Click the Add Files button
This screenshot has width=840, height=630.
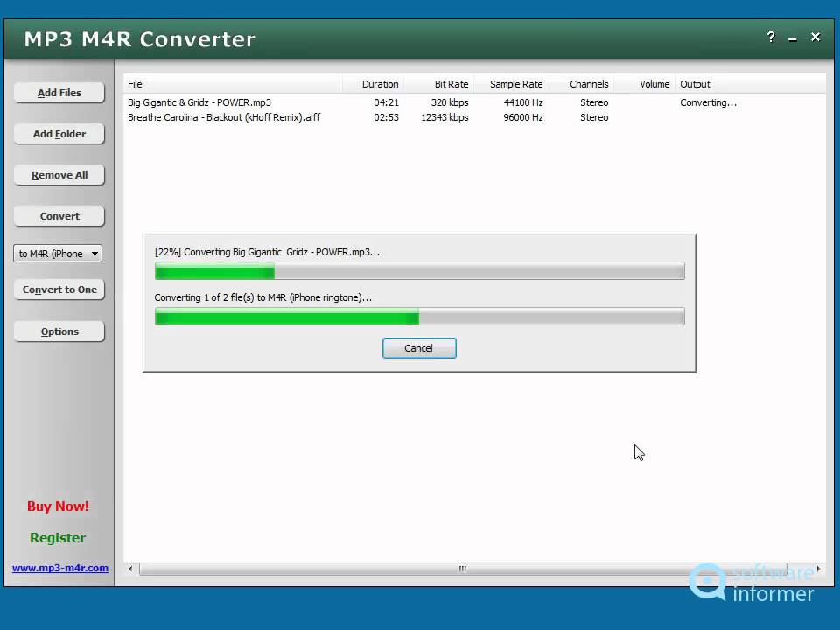(59, 93)
